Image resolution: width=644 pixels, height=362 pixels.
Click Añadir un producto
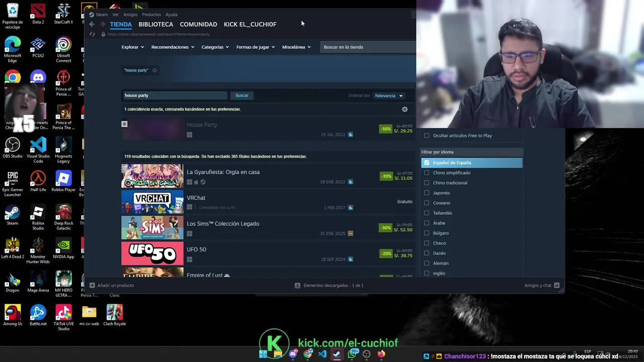[x=112, y=286]
